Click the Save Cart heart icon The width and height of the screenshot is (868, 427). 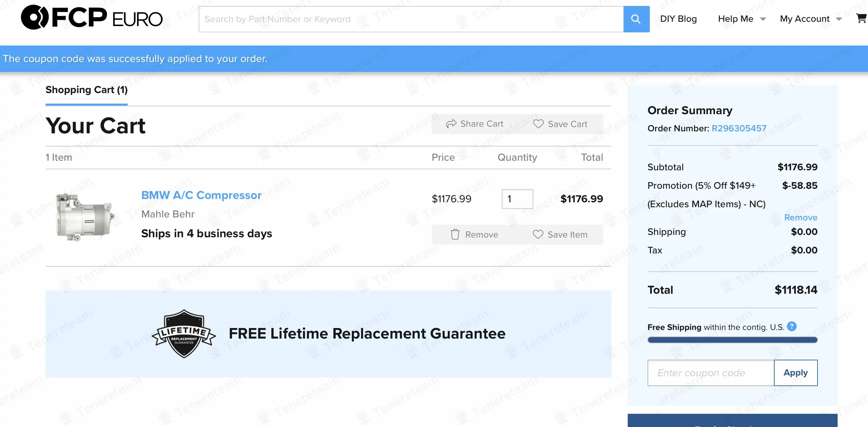[538, 124]
